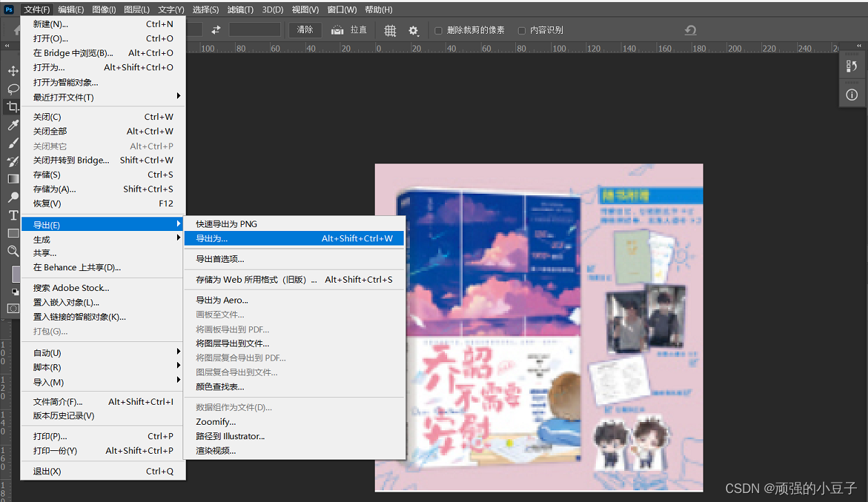The width and height of the screenshot is (868, 502).
Task: Open the Image (图像) menu
Action: coord(104,10)
